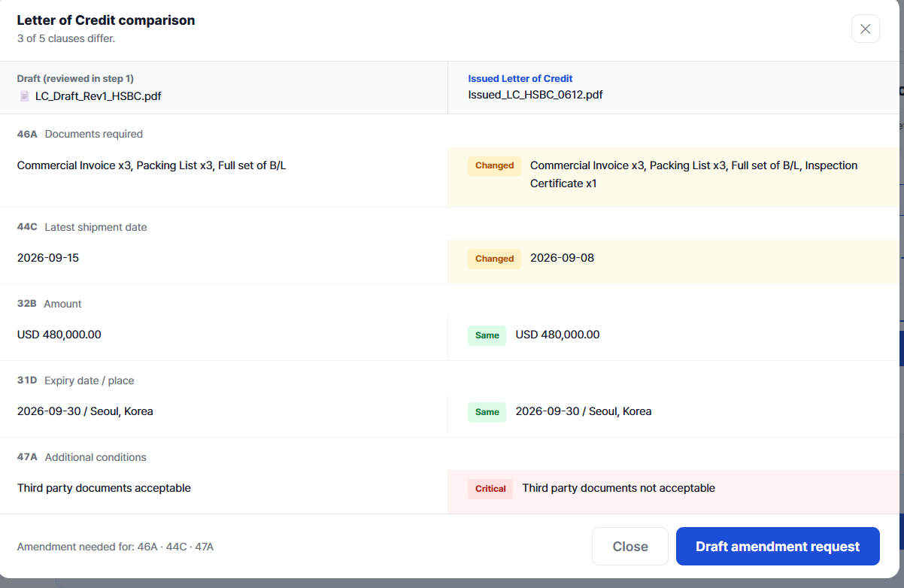Image resolution: width=904 pixels, height=588 pixels.
Task: Click the issued text mentioning Inspection Certificate x1
Action: 694,174
